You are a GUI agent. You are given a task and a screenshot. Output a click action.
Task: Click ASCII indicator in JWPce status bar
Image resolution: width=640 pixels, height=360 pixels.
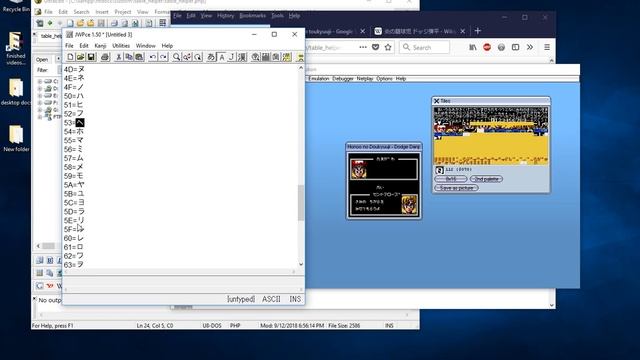click(x=271, y=299)
